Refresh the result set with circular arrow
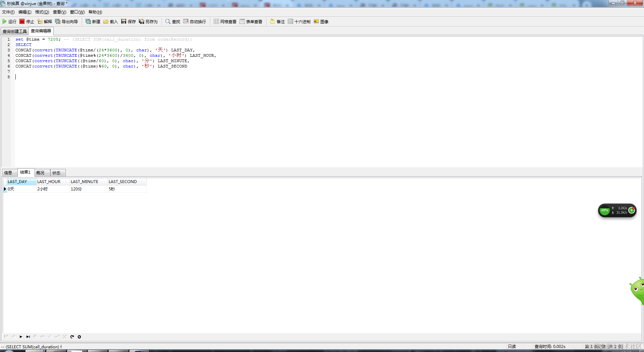The width and height of the screenshot is (644, 352). tap(72, 337)
